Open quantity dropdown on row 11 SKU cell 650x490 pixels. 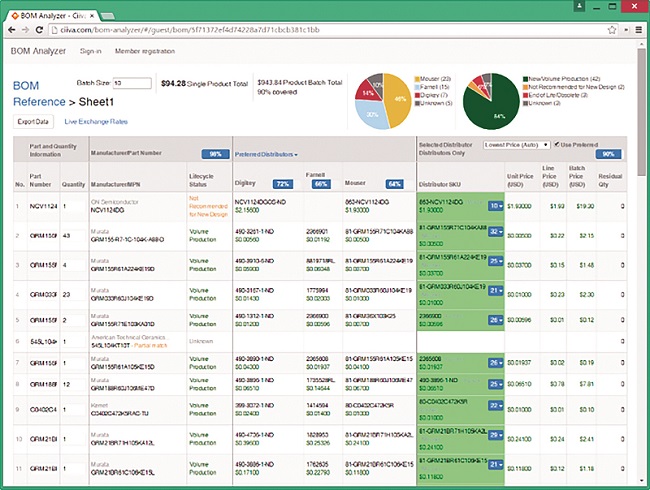(496, 464)
